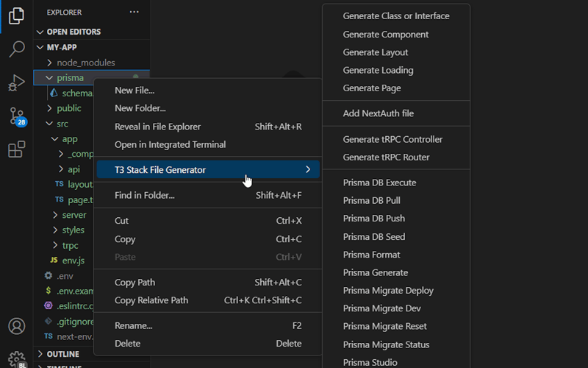Viewport: 588px width, 368px height.
Task: Select Prisma DB Push
Action: 396,219
